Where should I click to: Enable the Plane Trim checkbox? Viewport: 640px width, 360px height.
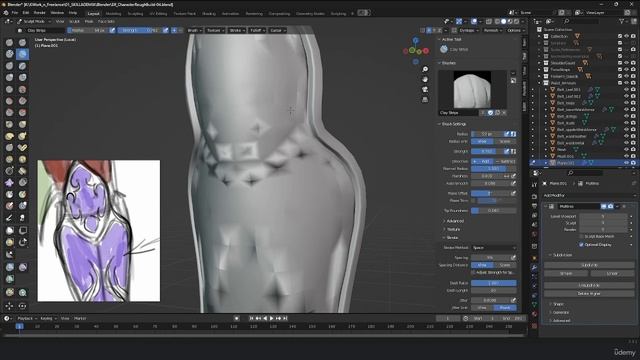point(473,201)
